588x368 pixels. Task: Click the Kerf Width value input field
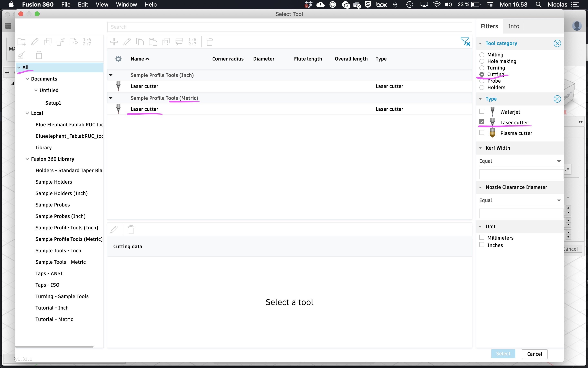521,174
